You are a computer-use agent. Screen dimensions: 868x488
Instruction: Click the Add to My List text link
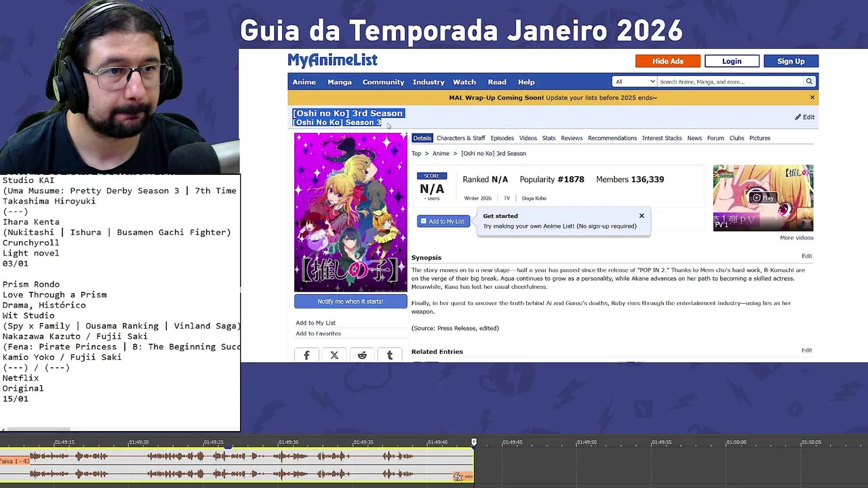coord(315,323)
